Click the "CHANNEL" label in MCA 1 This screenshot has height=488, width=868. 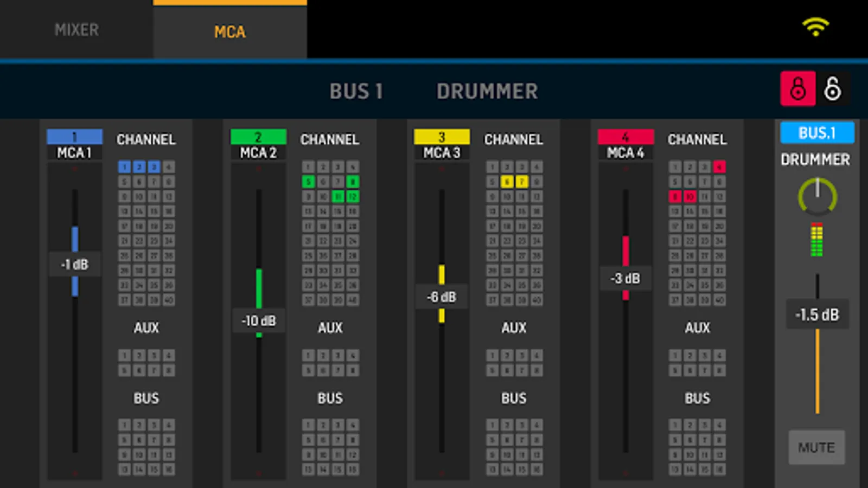click(x=146, y=139)
